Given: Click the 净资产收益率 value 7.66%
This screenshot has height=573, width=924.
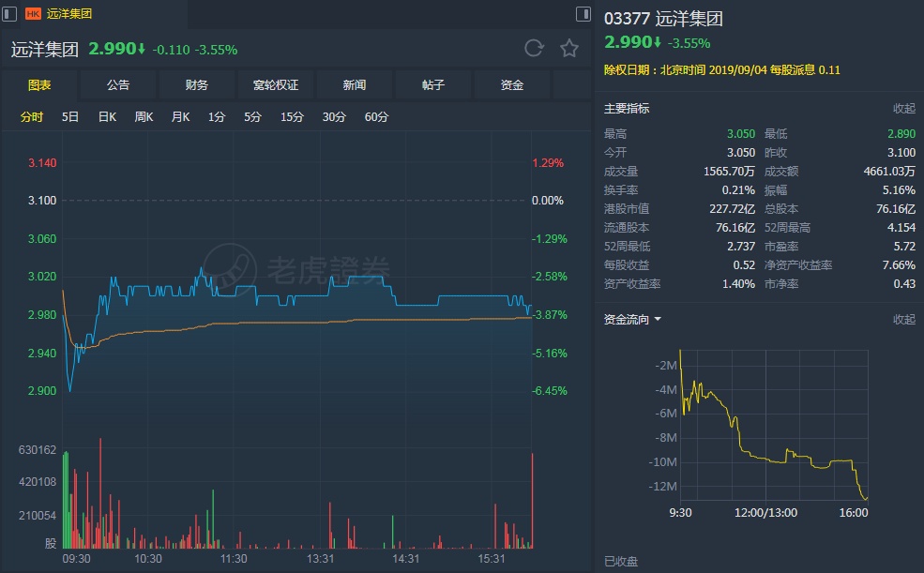Looking at the screenshot, I should click(899, 265).
